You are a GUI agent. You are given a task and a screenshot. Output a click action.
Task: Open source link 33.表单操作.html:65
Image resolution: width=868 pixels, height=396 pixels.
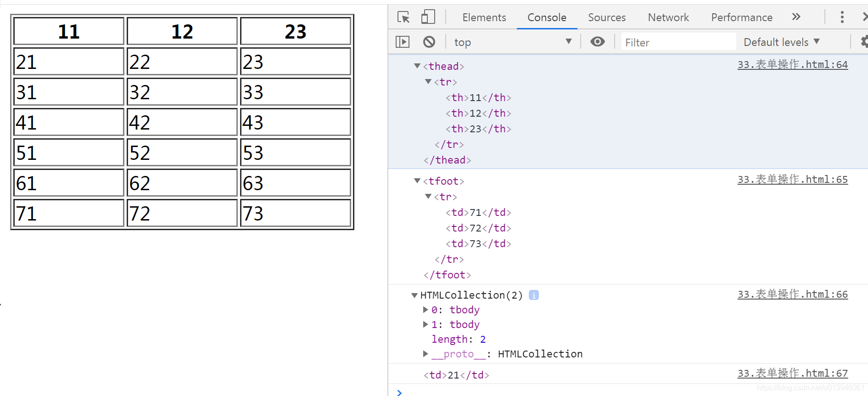coord(793,179)
